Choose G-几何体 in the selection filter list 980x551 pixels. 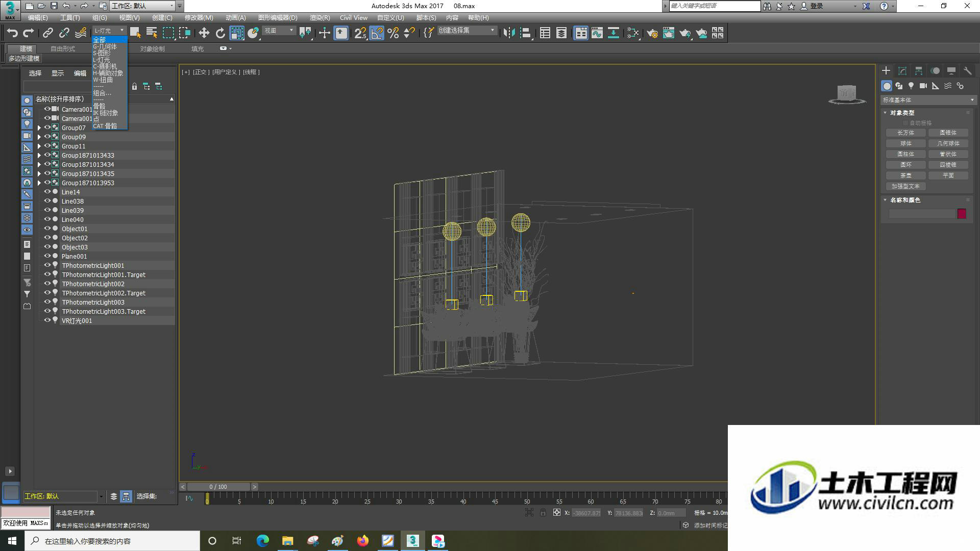pos(105,46)
